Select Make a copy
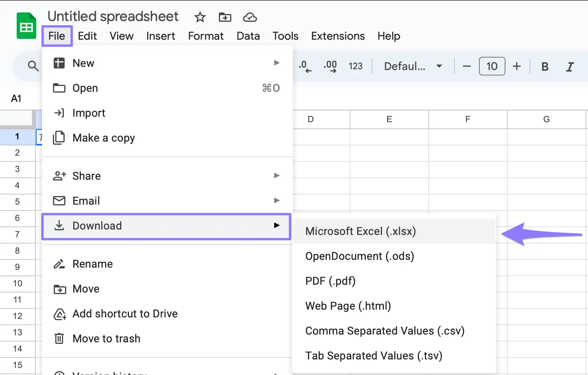The height and width of the screenshot is (375, 588). tap(167, 138)
